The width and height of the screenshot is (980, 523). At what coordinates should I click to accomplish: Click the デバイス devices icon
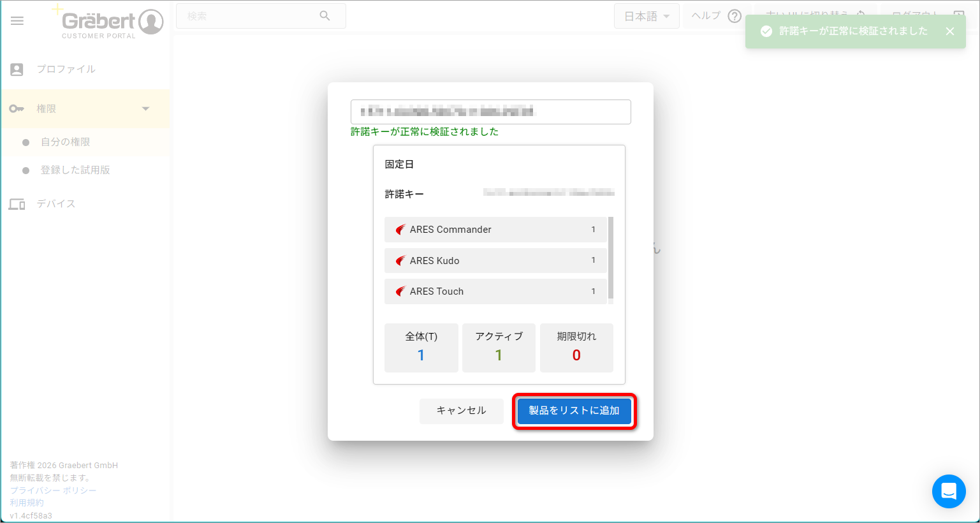click(x=17, y=204)
